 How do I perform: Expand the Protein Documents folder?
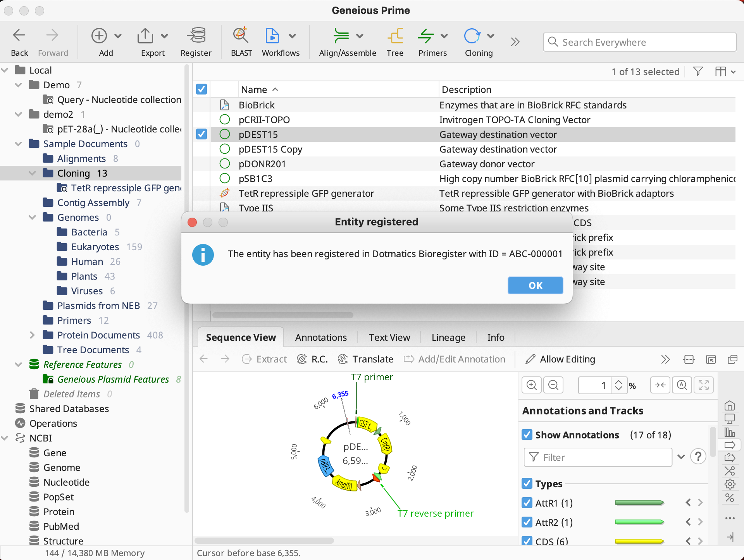tap(33, 335)
